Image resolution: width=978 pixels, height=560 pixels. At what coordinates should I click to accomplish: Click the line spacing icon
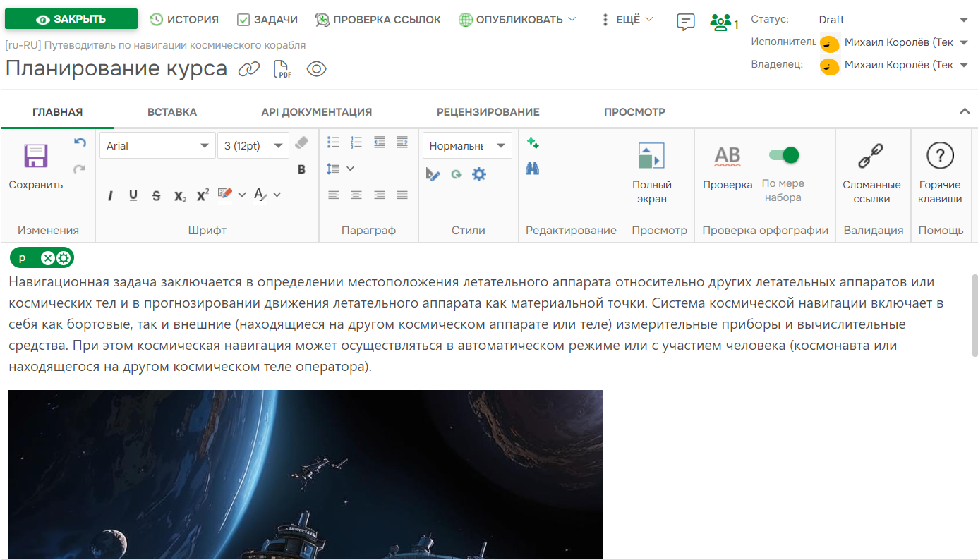pyautogui.click(x=334, y=169)
